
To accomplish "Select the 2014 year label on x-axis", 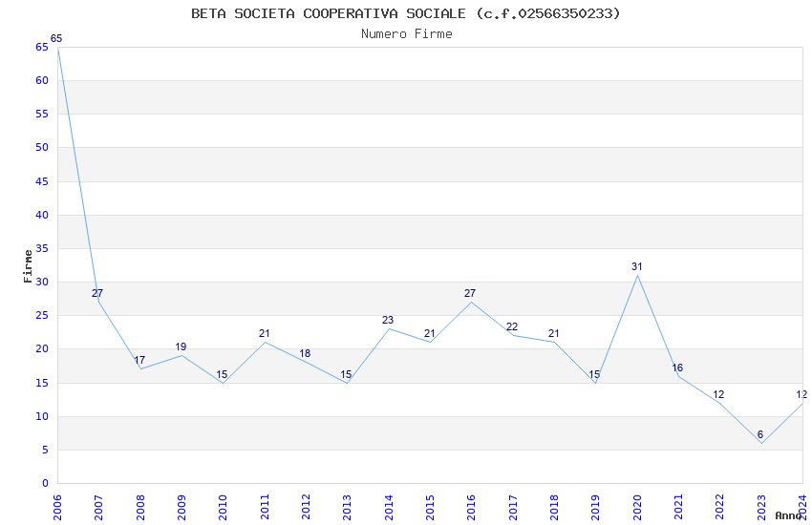I will click(x=389, y=508).
